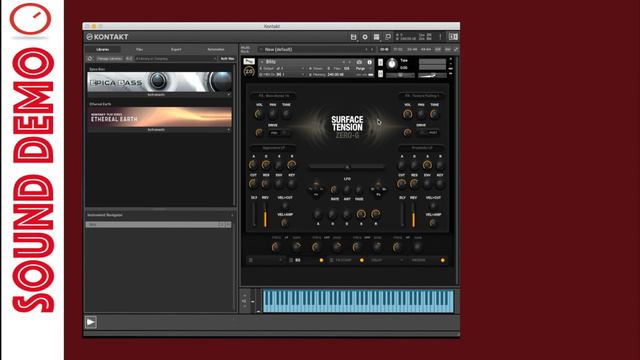640x360 pixels.
Task: Adjust left layer REV send slider
Action: (265, 214)
